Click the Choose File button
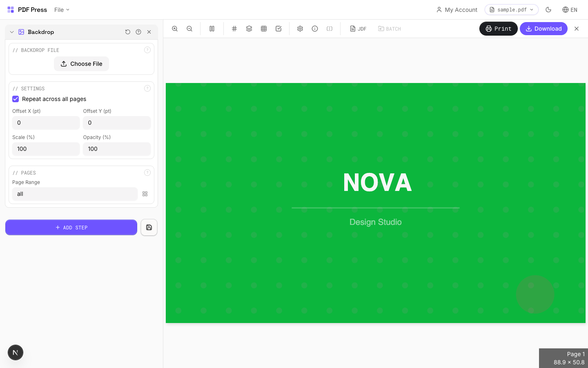 (81, 64)
